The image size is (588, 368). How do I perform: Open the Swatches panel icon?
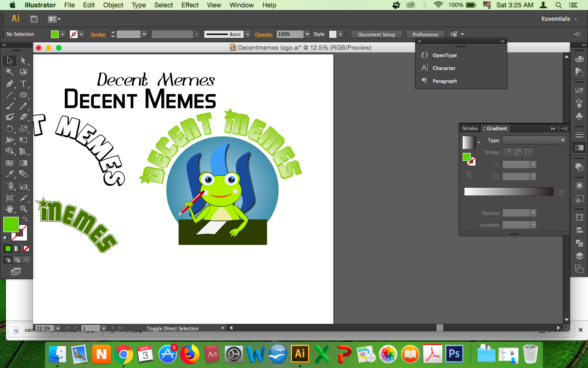click(x=579, y=91)
